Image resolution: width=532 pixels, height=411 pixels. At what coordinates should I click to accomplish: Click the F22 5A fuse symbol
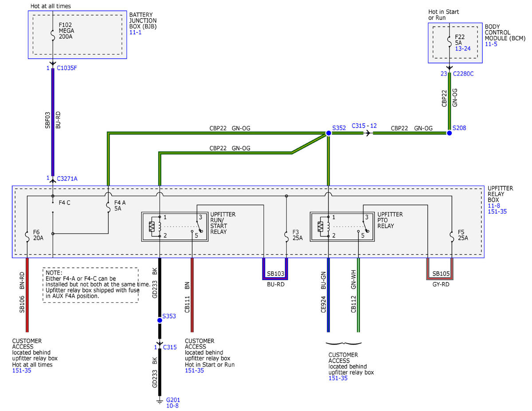[449, 42]
